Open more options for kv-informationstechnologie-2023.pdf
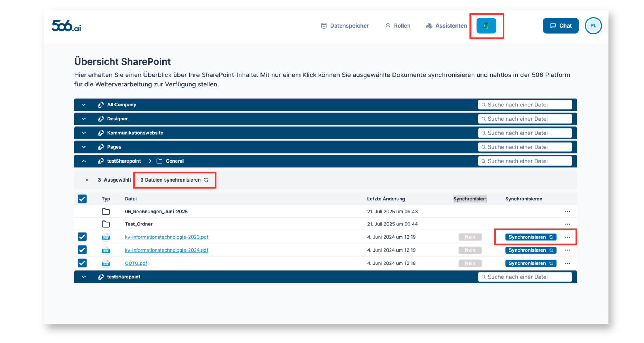644x343 pixels. point(567,237)
